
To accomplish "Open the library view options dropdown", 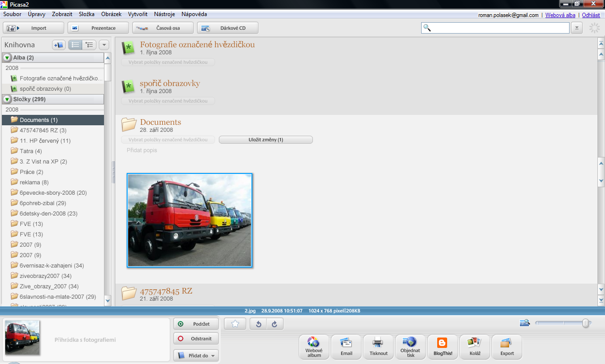I will coord(104,45).
